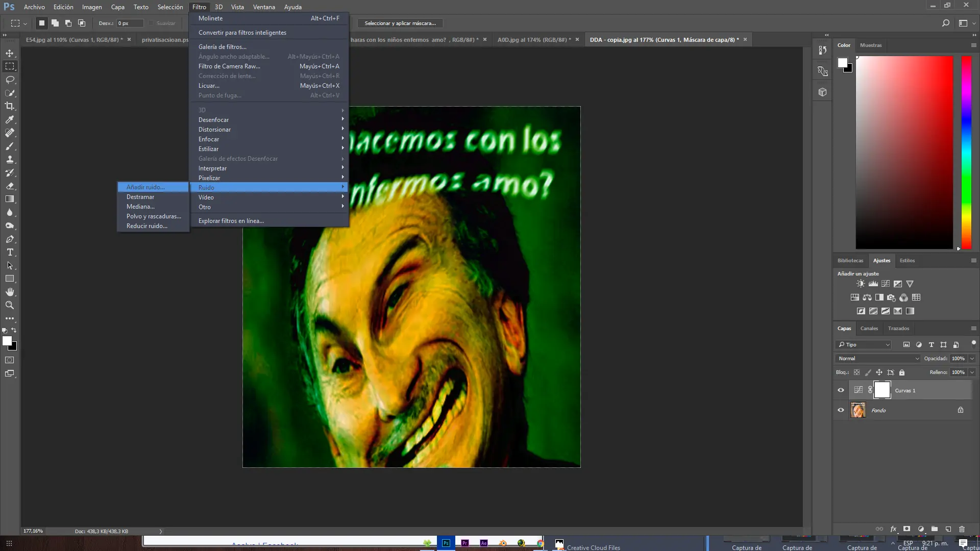Choose Reducir ruido from the submenu
Image resolution: width=980 pixels, height=551 pixels.
pyautogui.click(x=153, y=226)
